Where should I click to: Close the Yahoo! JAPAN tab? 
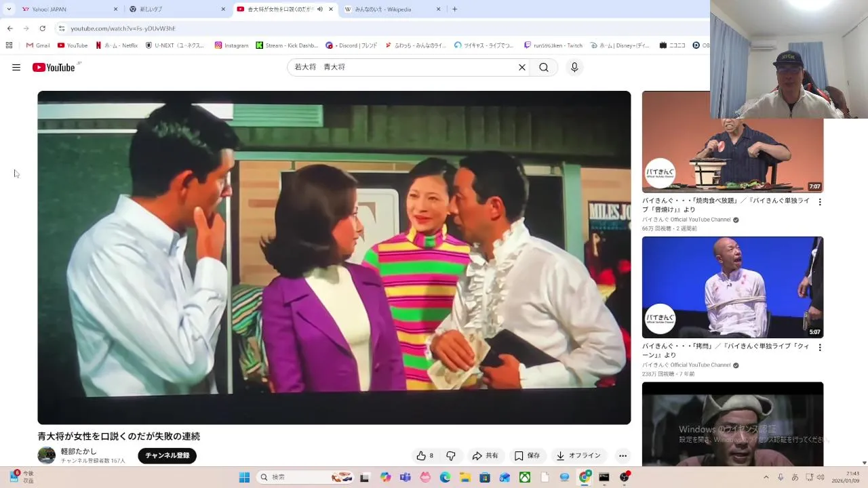click(x=115, y=9)
